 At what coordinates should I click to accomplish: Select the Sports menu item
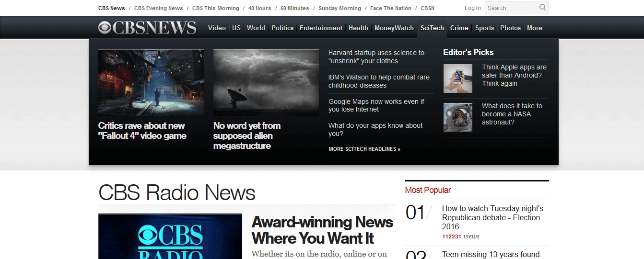tap(484, 28)
